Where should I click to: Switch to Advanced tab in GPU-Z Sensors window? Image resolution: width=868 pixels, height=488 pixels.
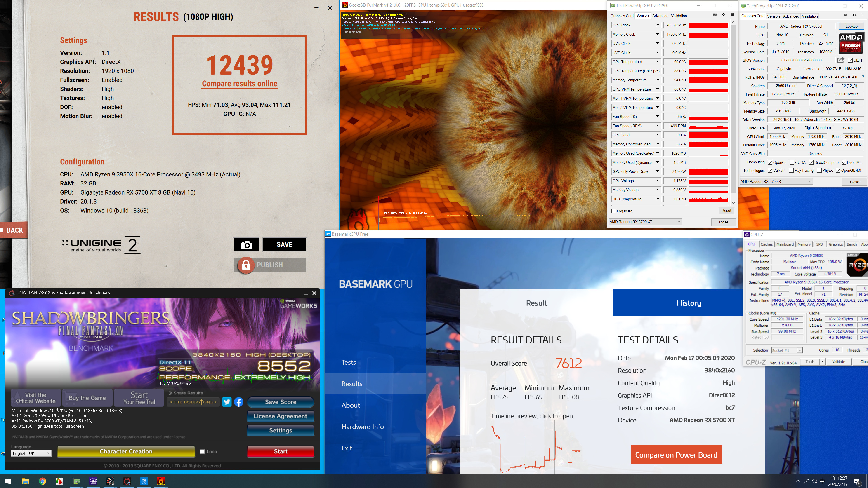[x=660, y=16]
